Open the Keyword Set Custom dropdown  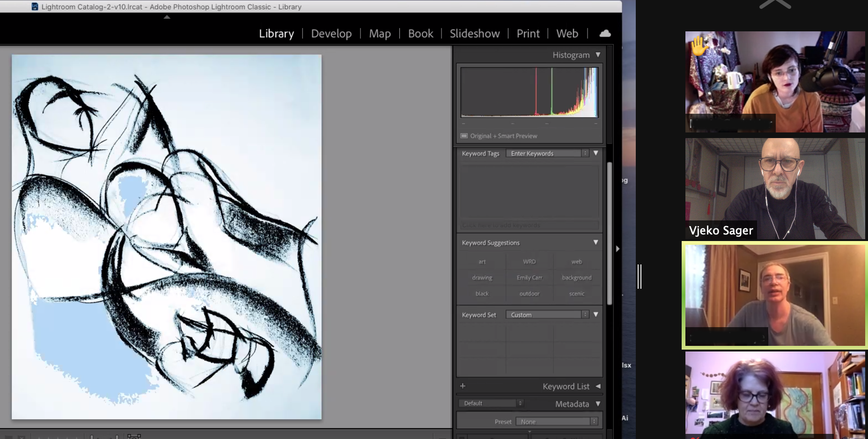coord(547,315)
